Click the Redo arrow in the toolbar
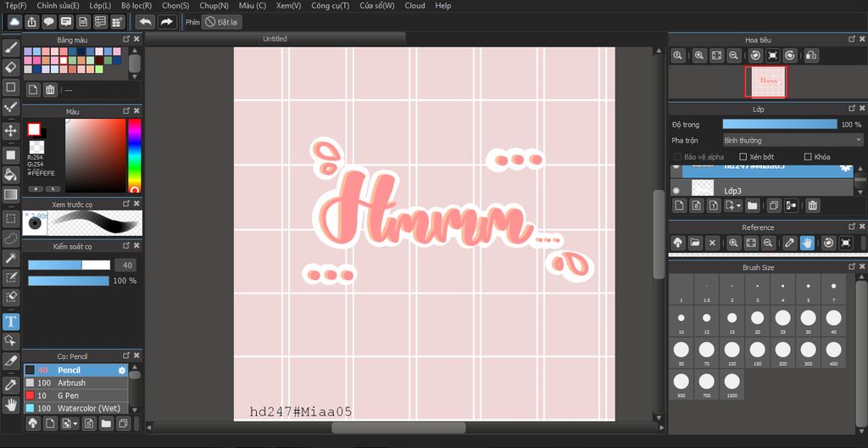Screen dimensions: 868x448 click(x=165, y=21)
